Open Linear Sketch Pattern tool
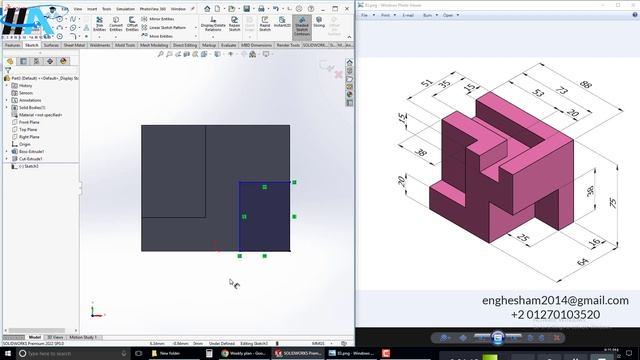 (164, 28)
